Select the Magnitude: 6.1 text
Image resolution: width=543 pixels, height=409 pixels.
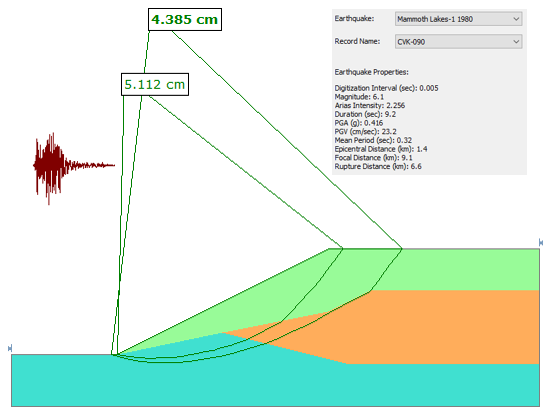tap(359, 97)
